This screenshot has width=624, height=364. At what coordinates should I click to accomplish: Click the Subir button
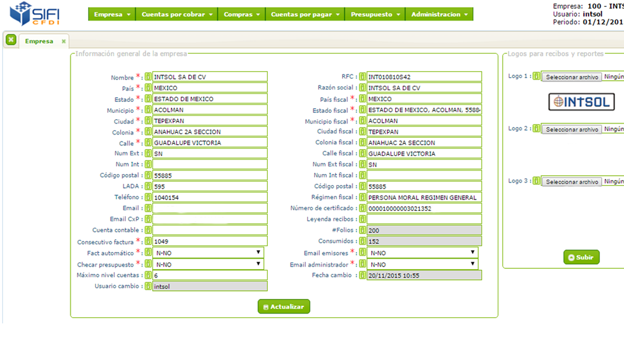click(x=581, y=257)
